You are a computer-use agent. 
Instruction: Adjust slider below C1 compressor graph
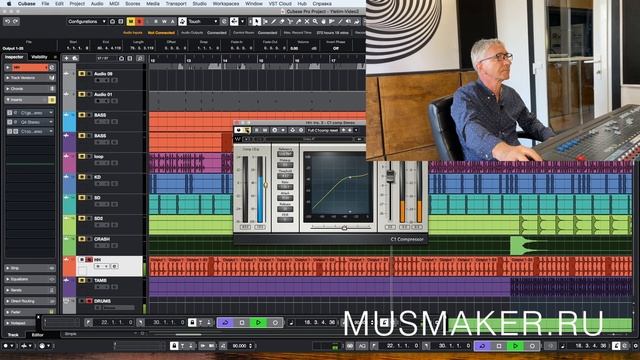click(344, 228)
